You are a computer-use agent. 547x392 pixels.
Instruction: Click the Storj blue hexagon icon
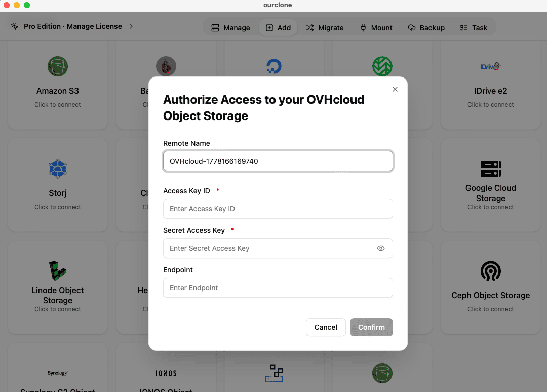58,169
